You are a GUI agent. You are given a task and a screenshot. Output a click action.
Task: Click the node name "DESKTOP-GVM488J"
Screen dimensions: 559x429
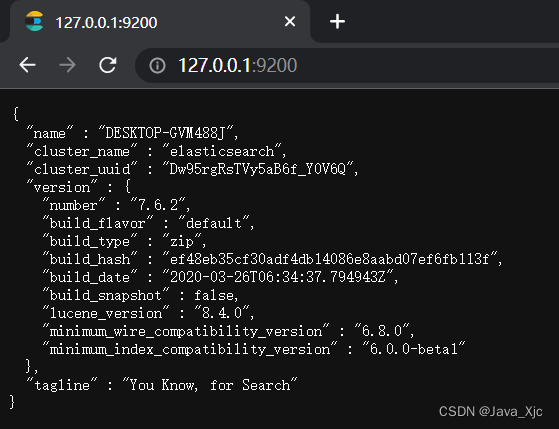click(x=166, y=133)
